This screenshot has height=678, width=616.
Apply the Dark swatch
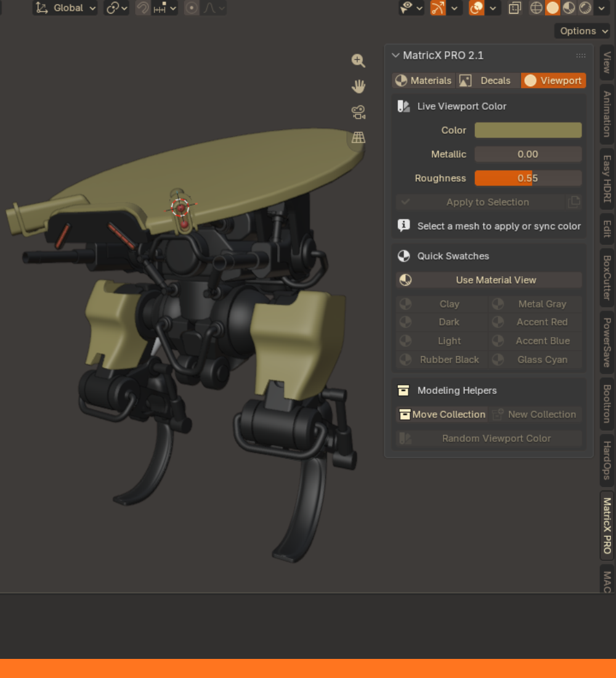[x=442, y=322]
